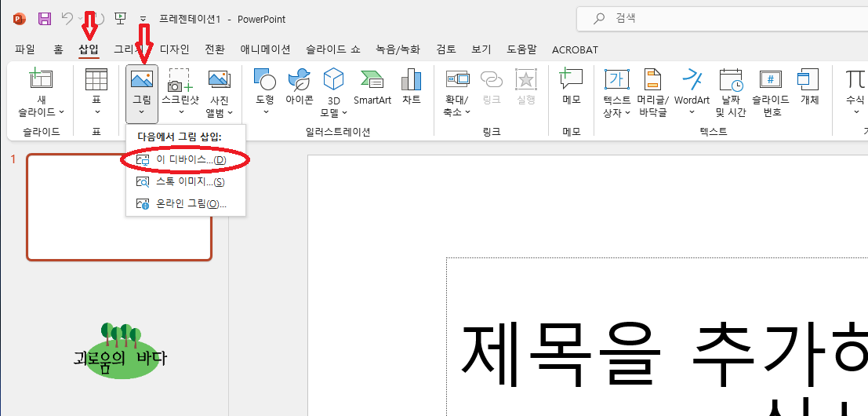Click the Undo arrow icon

pyautogui.click(x=67, y=19)
